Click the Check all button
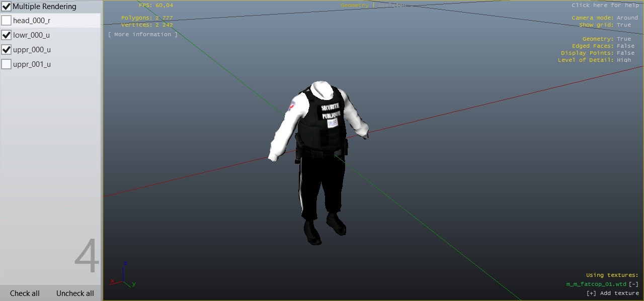Image resolution: width=644 pixels, height=301 pixels. click(x=25, y=293)
